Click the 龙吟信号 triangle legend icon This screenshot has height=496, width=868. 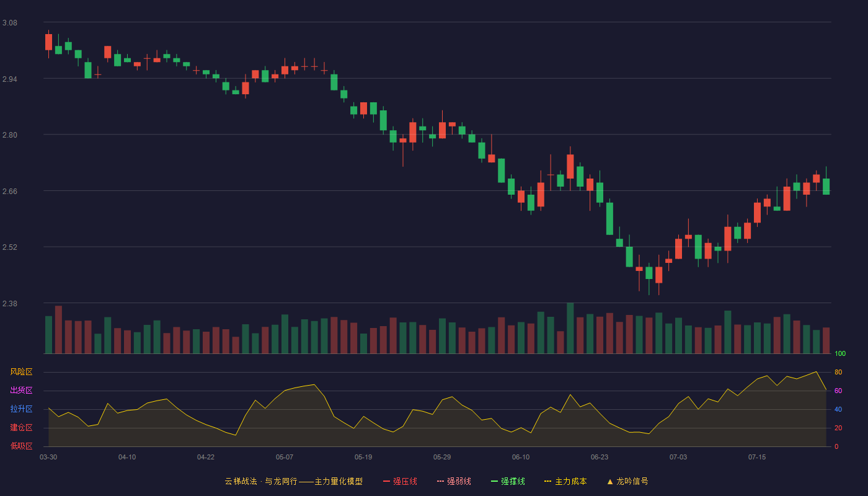pyautogui.click(x=610, y=481)
